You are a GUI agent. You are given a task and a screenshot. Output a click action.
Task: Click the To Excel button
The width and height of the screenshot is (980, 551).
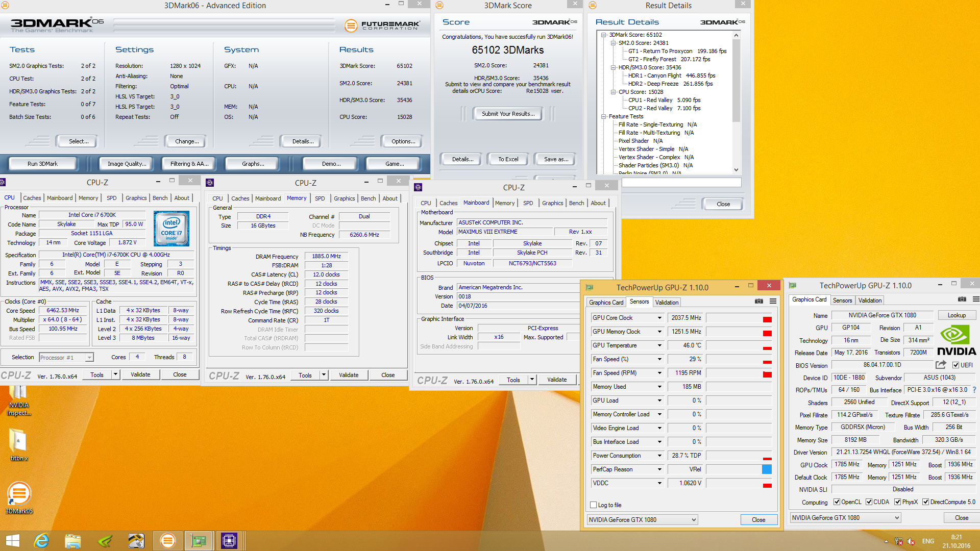coord(508,159)
